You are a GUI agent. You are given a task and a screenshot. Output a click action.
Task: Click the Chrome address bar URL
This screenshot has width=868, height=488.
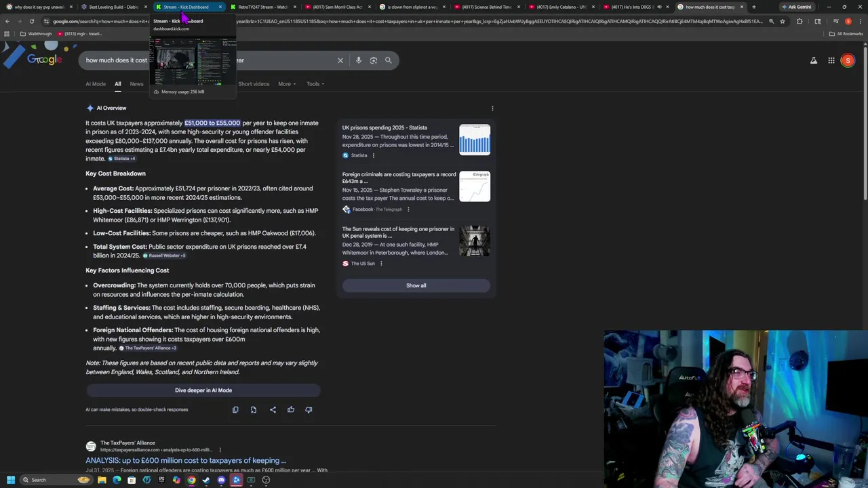pos(407,21)
